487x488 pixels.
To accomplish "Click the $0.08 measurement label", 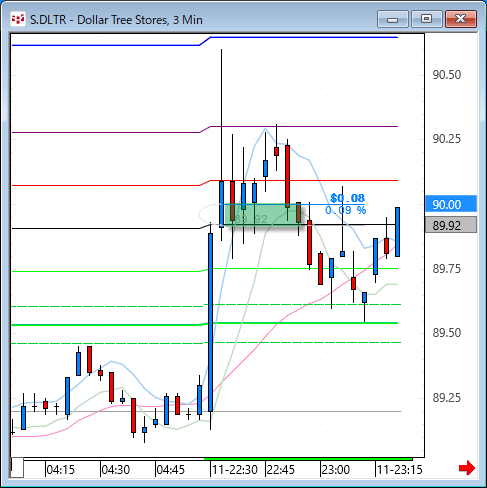I will (347, 198).
